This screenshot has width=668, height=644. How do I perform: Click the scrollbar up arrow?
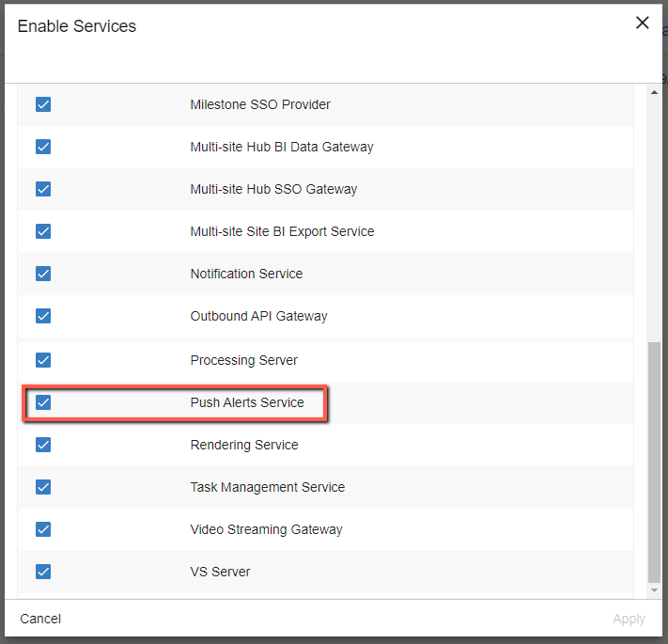coord(654,92)
